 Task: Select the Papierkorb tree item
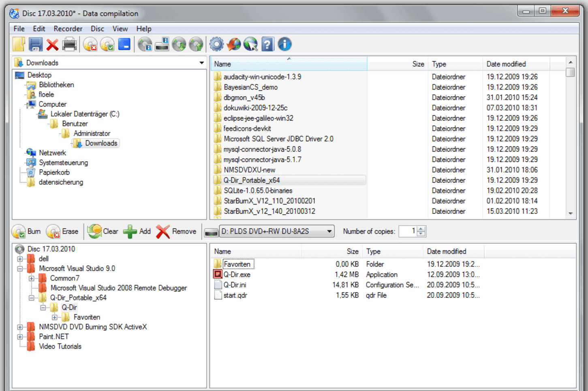(x=54, y=172)
